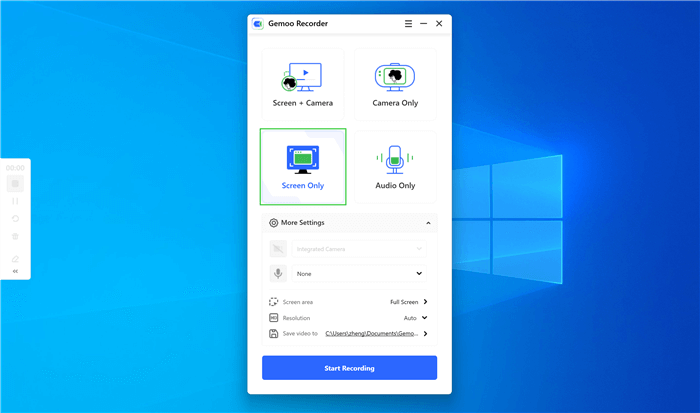Click the stop button in side toolbar
The image size is (700, 413).
[x=15, y=184]
